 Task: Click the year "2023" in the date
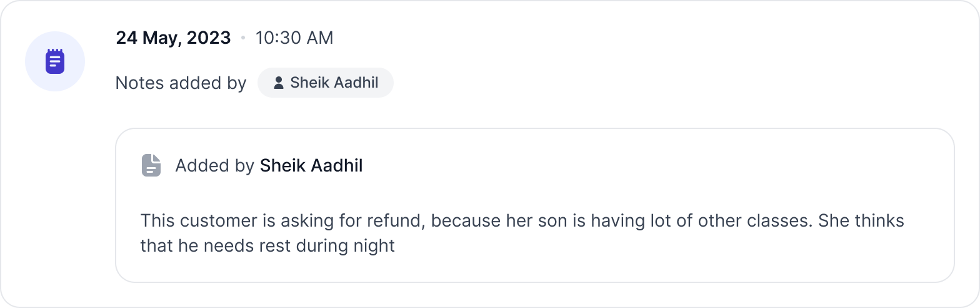pyautogui.click(x=209, y=38)
